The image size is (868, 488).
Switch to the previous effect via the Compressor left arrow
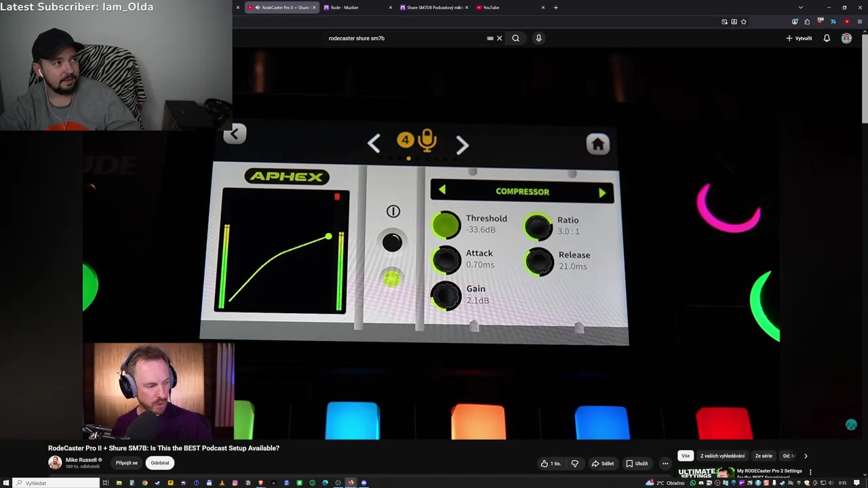click(442, 191)
